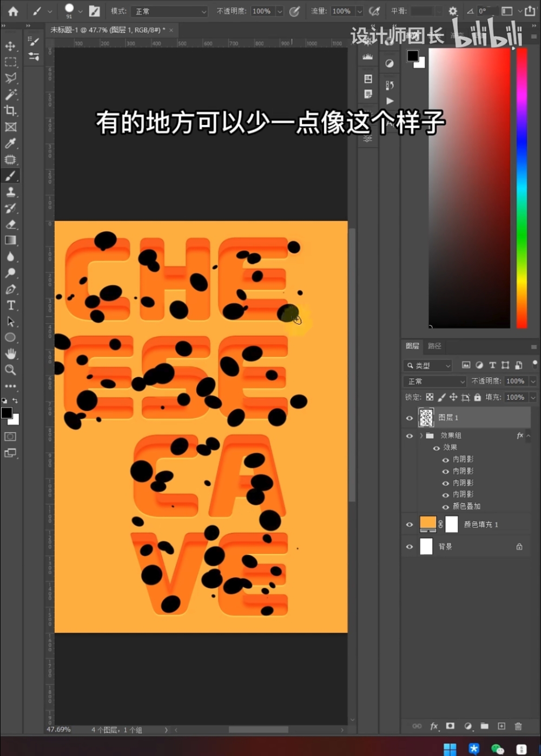Select the Blur tool

(x=10, y=256)
